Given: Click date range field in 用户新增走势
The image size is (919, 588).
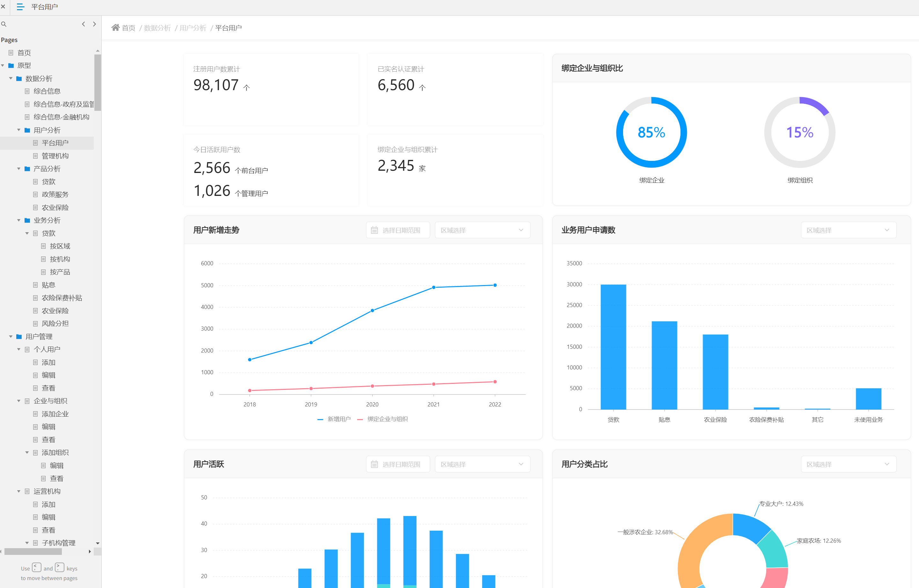Looking at the screenshot, I should pyautogui.click(x=401, y=230).
